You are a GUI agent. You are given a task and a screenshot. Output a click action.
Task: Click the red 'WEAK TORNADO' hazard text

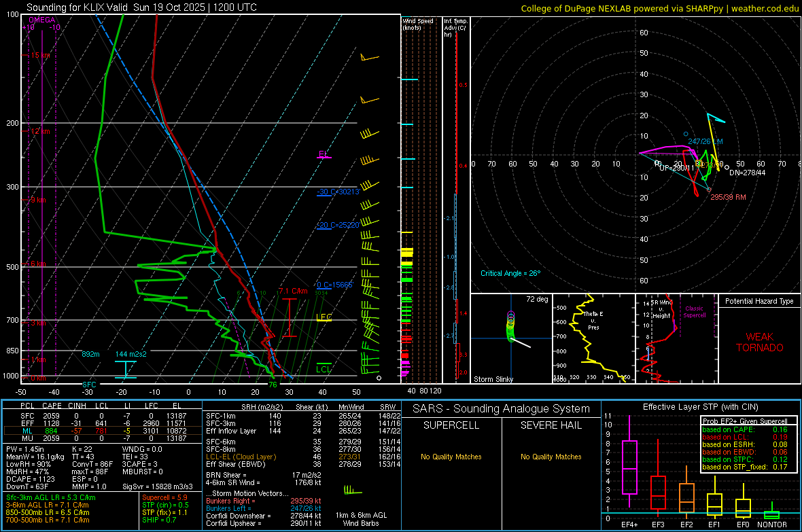point(760,342)
